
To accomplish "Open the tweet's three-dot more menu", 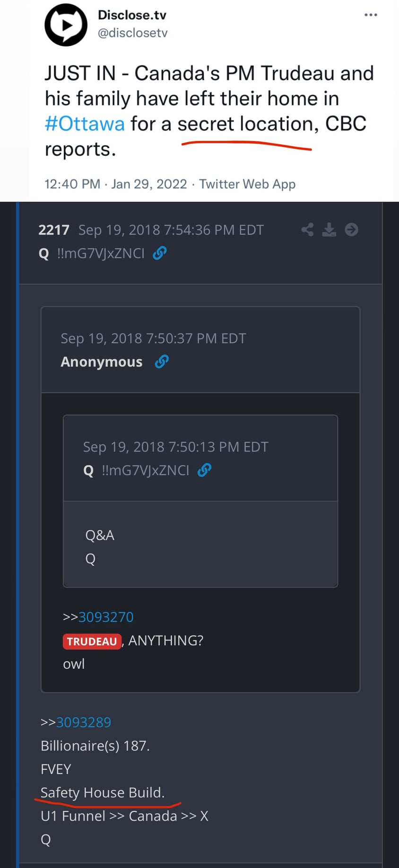I will point(371,15).
